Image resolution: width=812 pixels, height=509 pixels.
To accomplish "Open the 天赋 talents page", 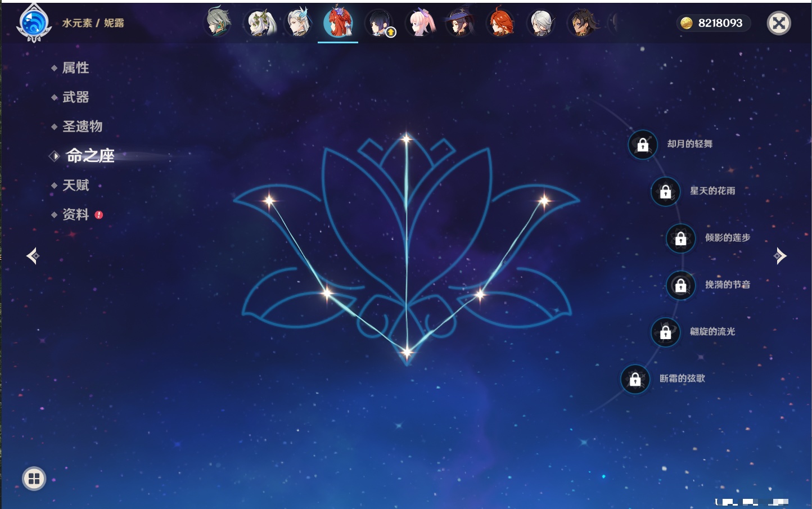I will [75, 185].
